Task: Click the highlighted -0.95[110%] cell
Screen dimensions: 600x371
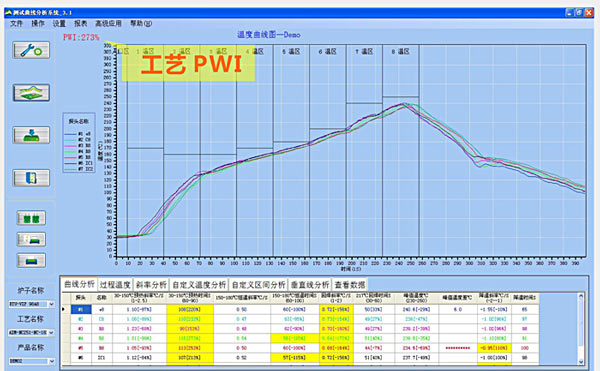Action: (494, 348)
